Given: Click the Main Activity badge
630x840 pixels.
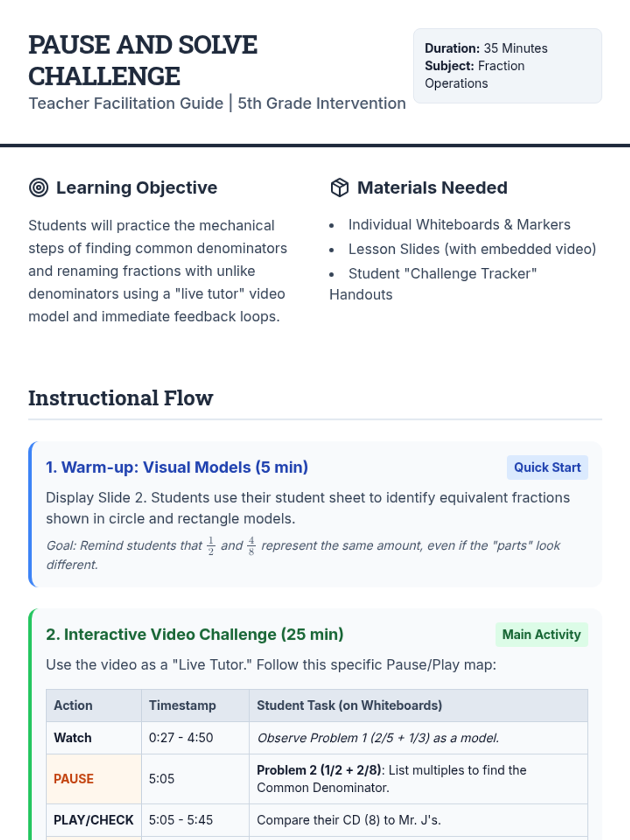Looking at the screenshot, I should [541, 634].
